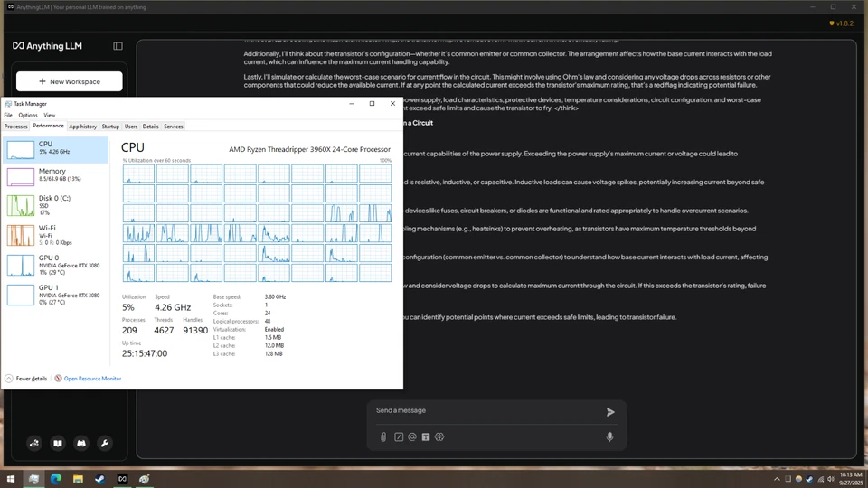Select the CPU item in performance list
The image size is (868, 488).
click(x=55, y=149)
